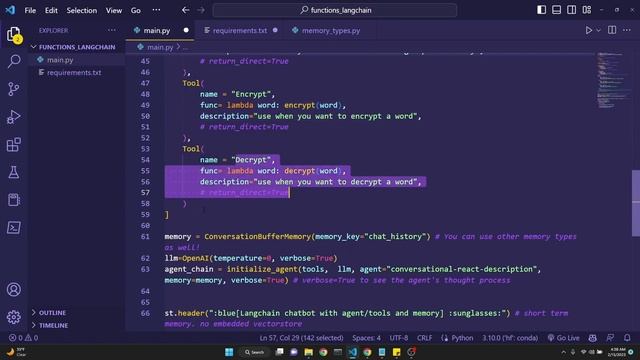Screen dimensions: 640x360
Task: Close main.py tab via unsaved dot
Action: [x=186, y=30]
